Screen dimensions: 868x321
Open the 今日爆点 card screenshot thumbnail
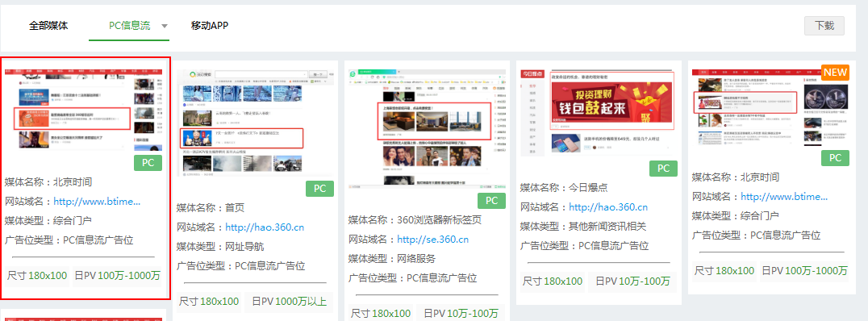[x=598, y=113]
